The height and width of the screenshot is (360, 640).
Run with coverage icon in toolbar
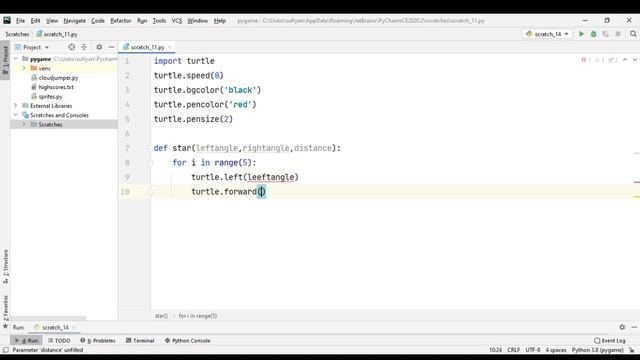[606, 34]
